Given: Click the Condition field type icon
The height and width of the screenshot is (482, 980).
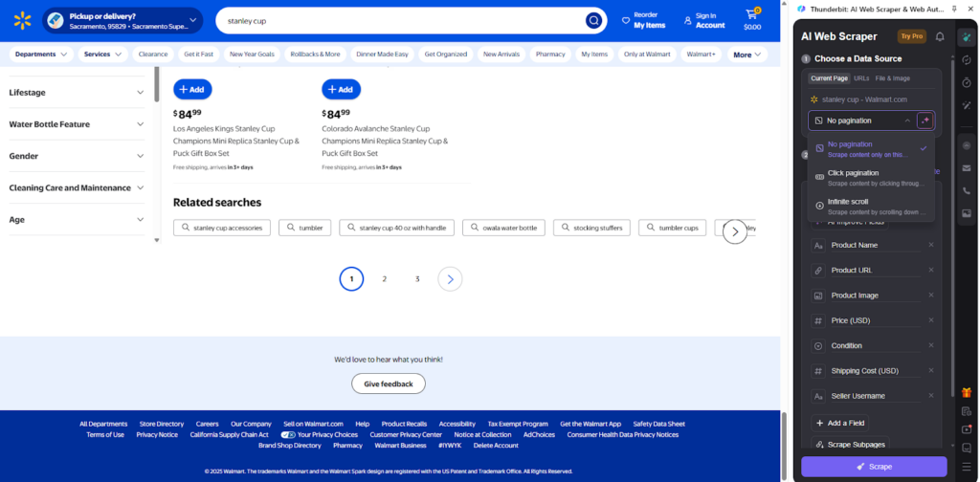Looking at the screenshot, I should point(818,346).
